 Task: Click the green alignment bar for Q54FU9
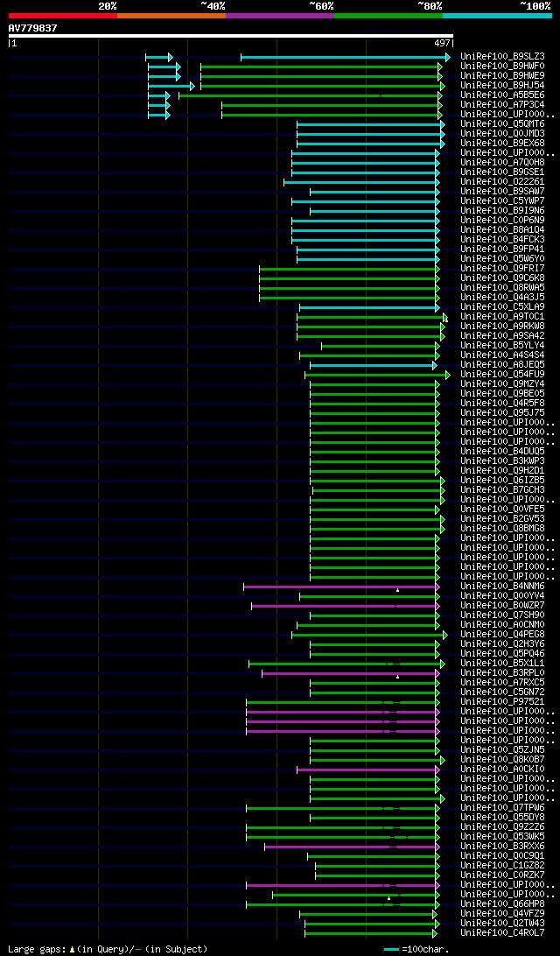[x=376, y=375]
